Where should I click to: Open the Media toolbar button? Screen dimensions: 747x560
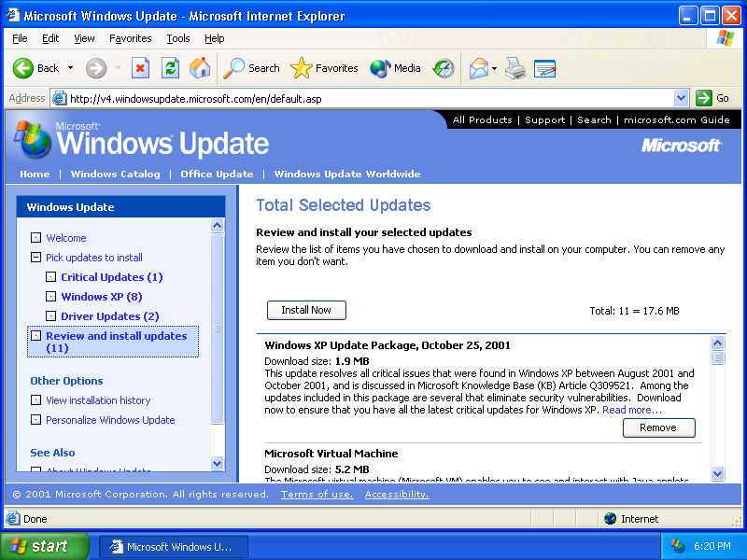coord(395,68)
